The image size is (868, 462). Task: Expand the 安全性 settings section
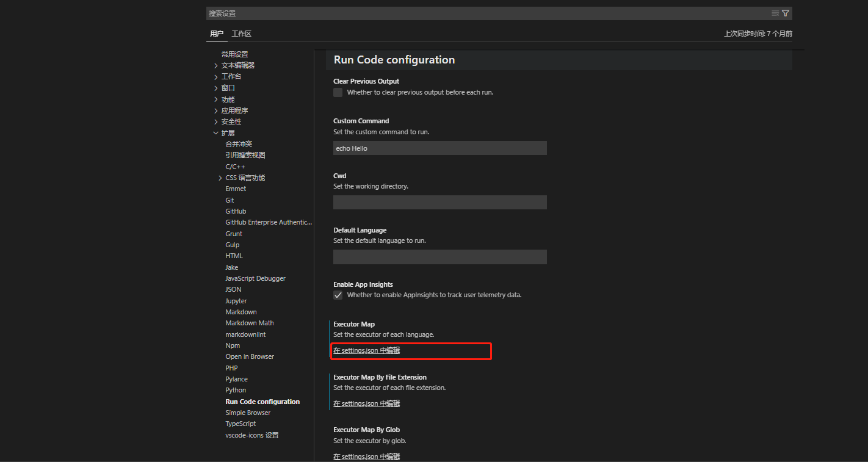(x=216, y=122)
